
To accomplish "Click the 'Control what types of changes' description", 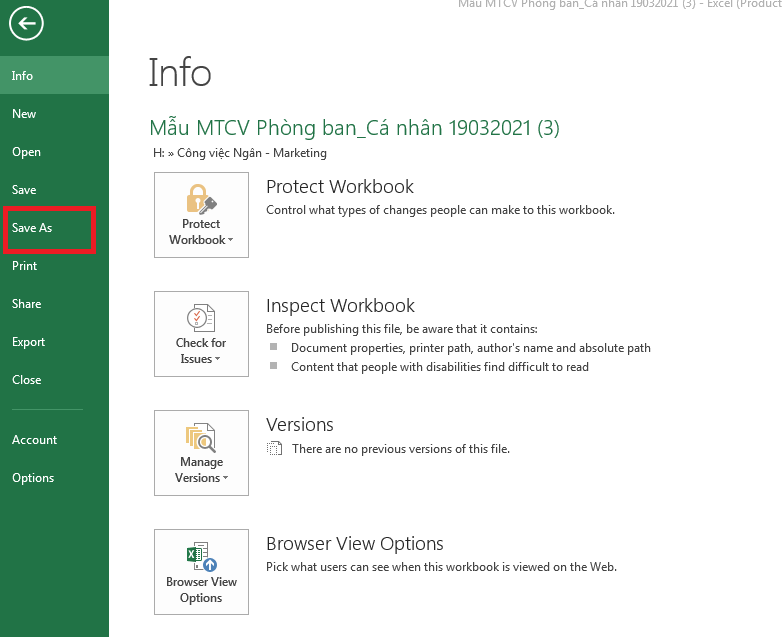I will pyautogui.click(x=440, y=210).
